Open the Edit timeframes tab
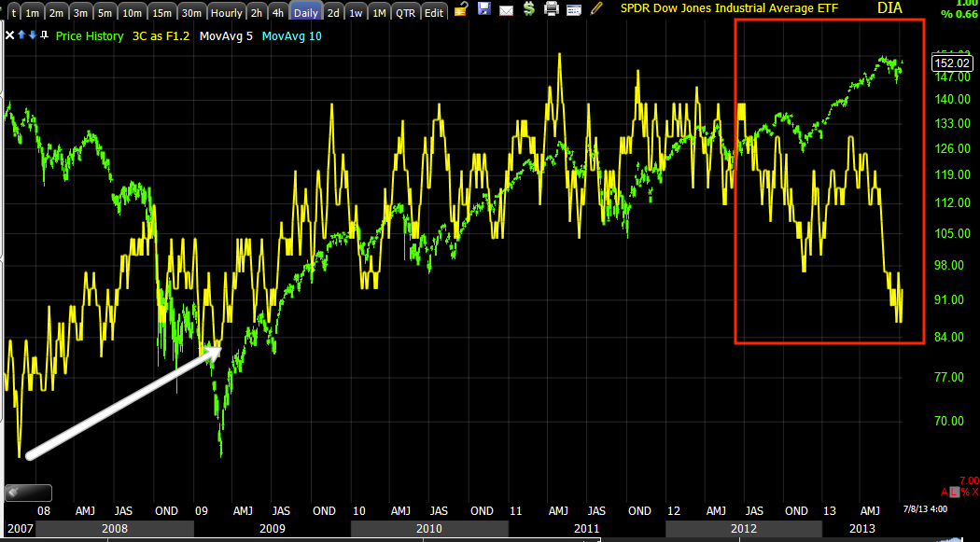The height and width of the screenshot is (542, 980). [434, 12]
